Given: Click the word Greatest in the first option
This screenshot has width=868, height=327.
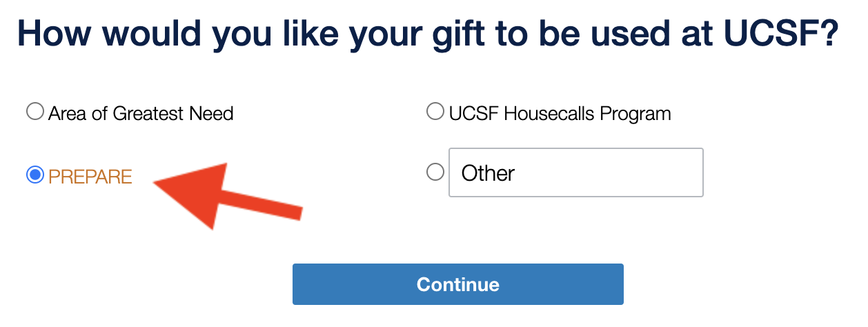Looking at the screenshot, I should [x=144, y=113].
